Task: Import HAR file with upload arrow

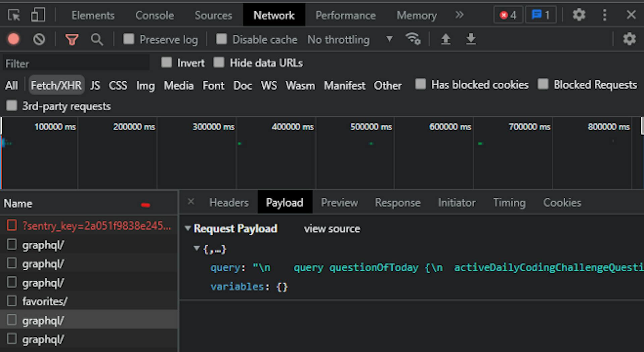Action: tap(445, 39)
